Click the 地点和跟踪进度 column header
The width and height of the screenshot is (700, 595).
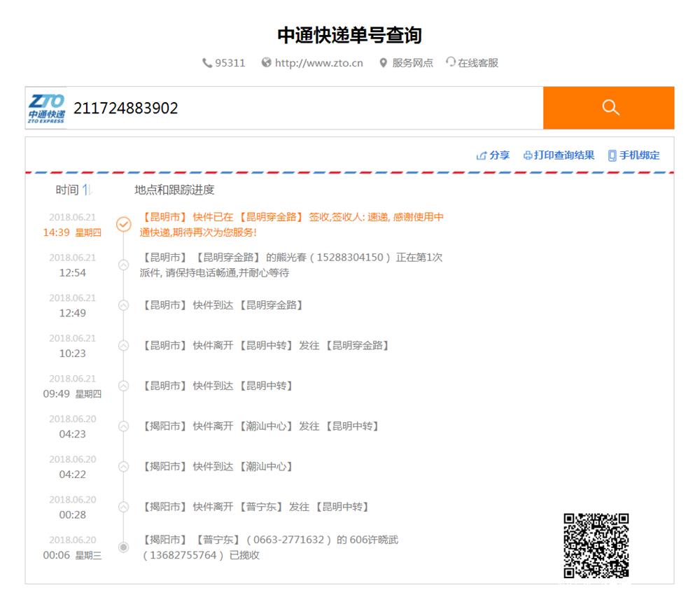click(174, 190)
